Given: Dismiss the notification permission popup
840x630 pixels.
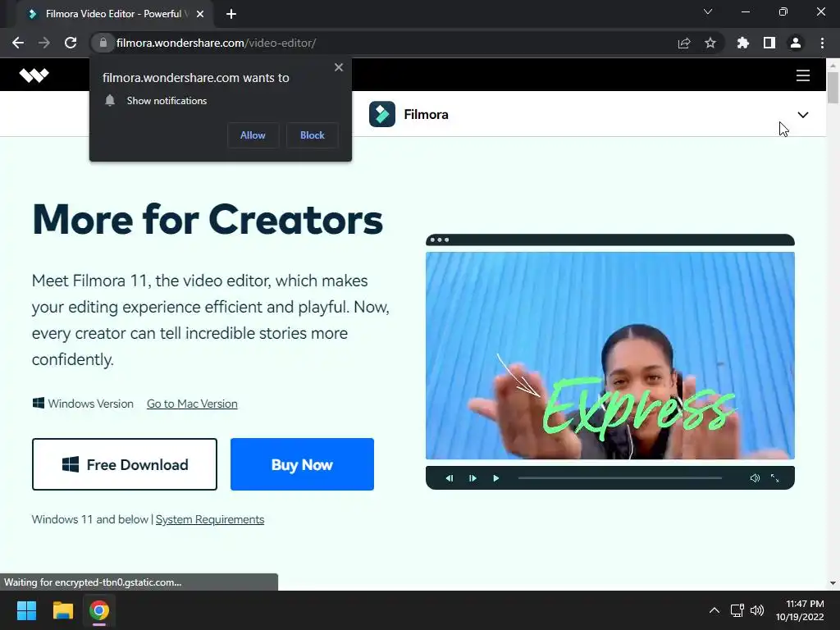Looking at the screenshot, I should click(339, 67).
